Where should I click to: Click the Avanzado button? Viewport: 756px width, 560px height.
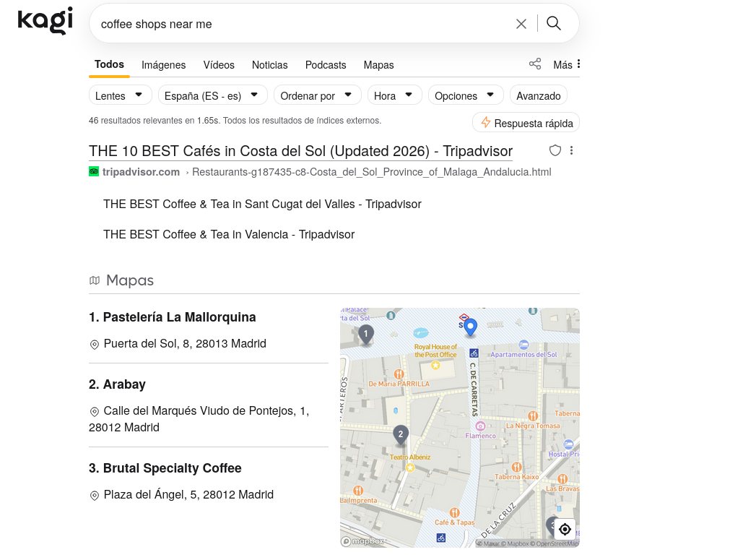[x=539, y=95]
